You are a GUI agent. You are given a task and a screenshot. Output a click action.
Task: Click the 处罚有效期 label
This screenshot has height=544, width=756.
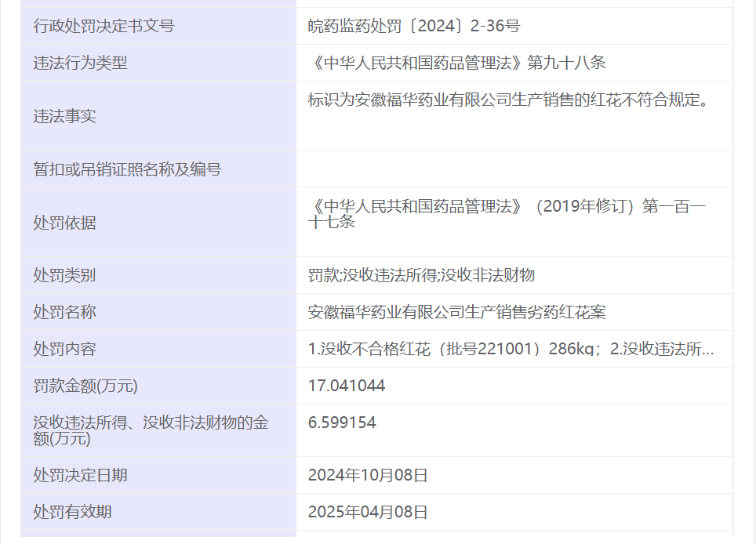click(72, 512)
